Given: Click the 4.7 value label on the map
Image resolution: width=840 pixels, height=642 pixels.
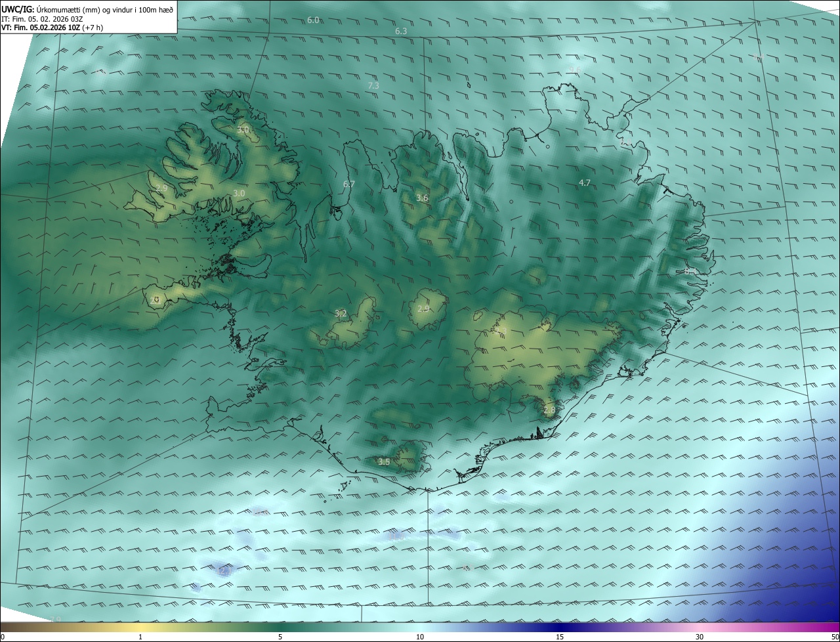Looking at the screenshot, I should tap(585, 183).
